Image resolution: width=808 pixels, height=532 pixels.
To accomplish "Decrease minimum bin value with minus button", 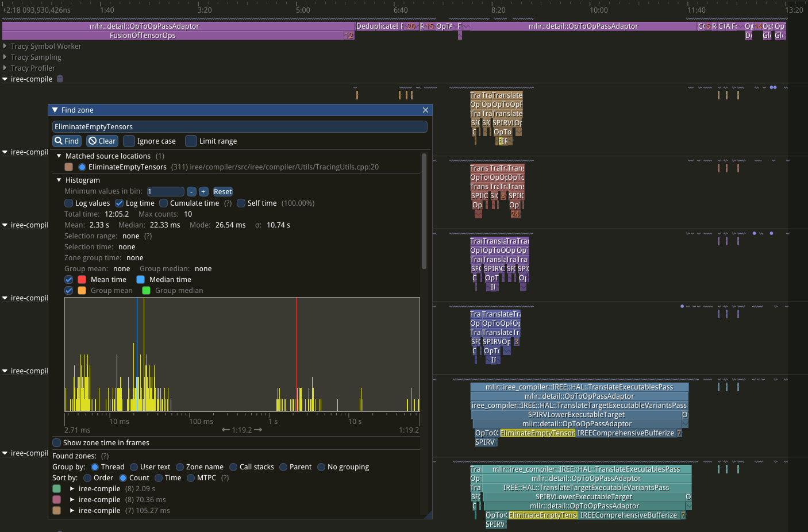I will click(191, 192).
